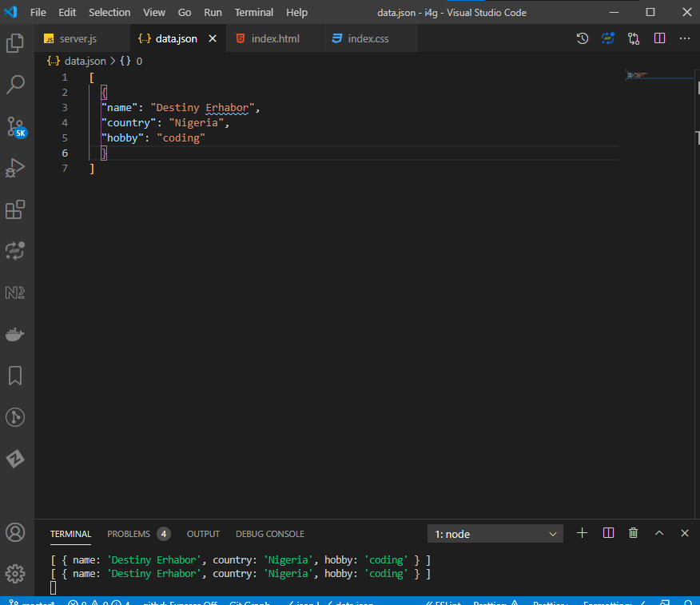Image resolution: width=700 pixels, height=605 pixels.
Task: Switch to the OUTPUT panel tab
Action: click(203, 534)
